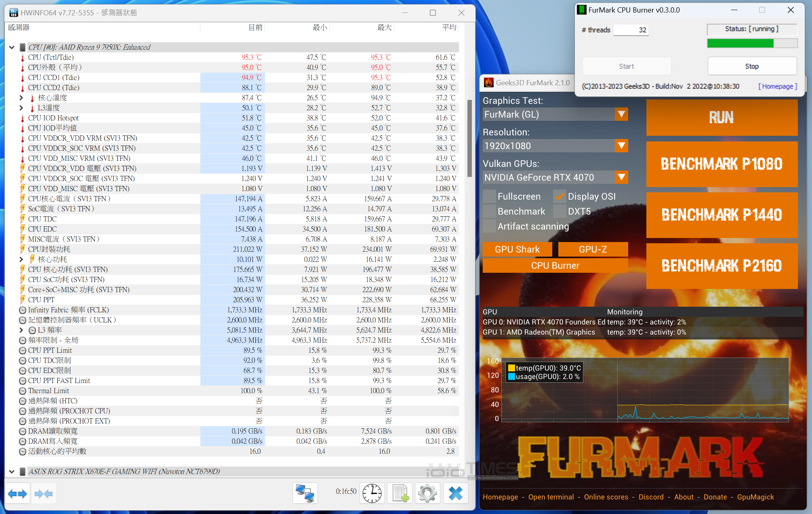Click clock icon beside 活動核心的平均數 row
This screenshot has width=812, height=514.
tap(23, 451)
